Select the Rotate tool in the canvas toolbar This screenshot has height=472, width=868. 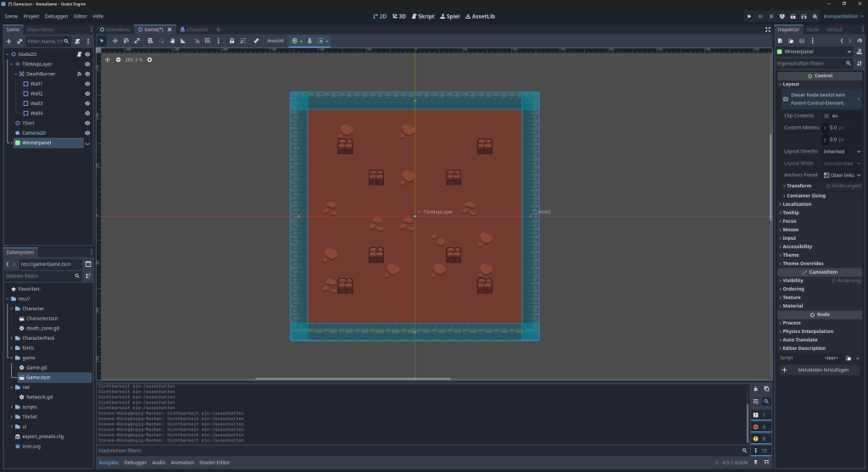126,41
